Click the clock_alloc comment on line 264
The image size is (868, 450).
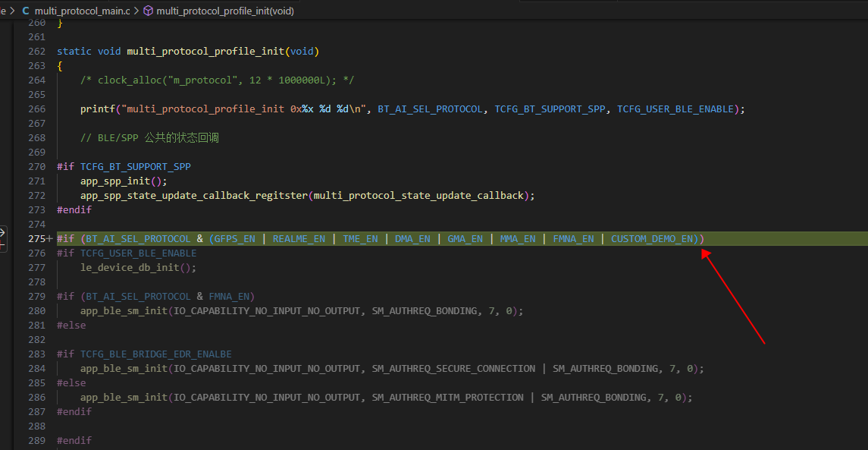click(x=218, y=80)
